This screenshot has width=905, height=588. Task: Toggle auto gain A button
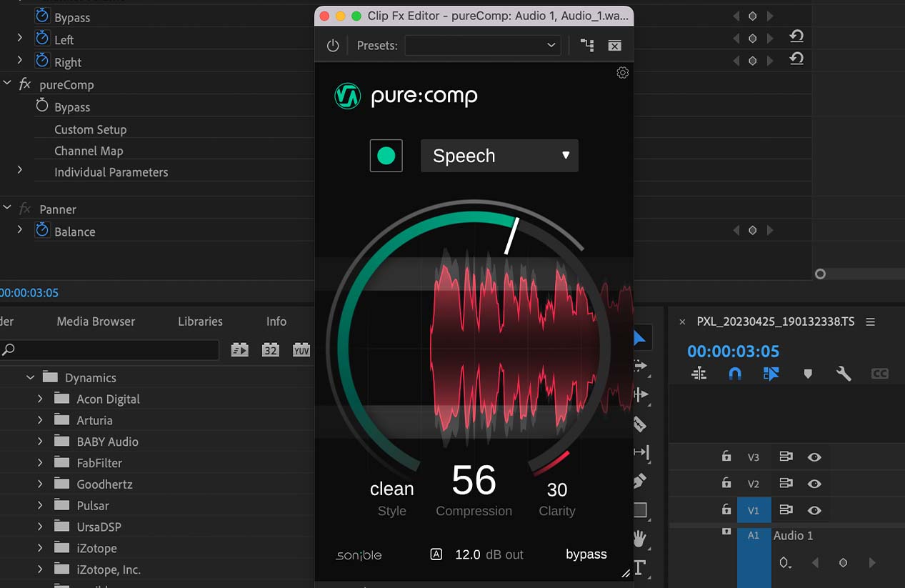[x=436, y=554]
